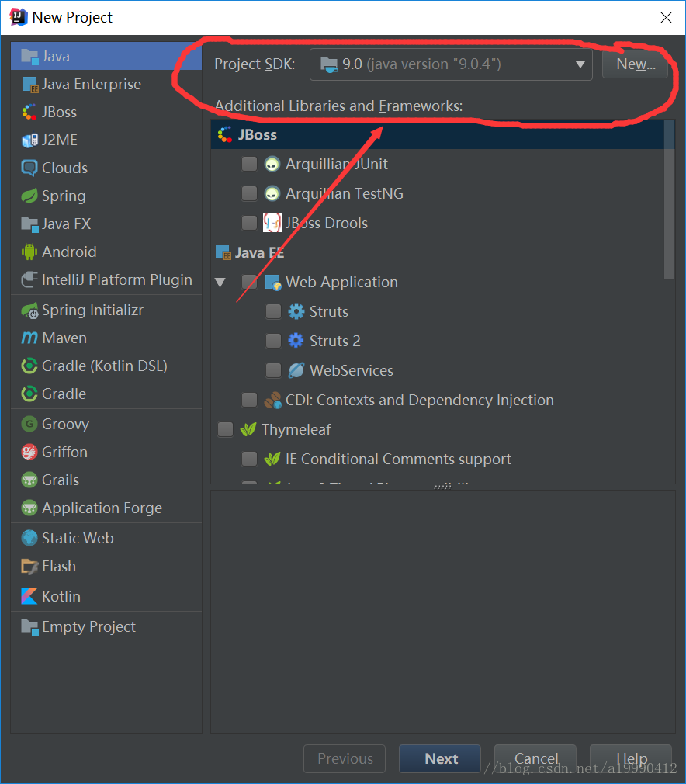Image resolution: width=686 pixels, height=784 pixels.
Task: Click the Cancel button
Action: [x=535, y=758]
